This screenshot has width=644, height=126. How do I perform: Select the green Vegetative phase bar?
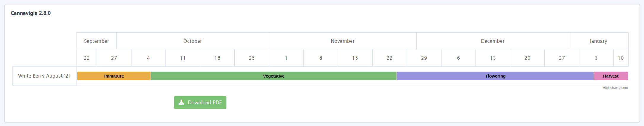tap(274, 76)
